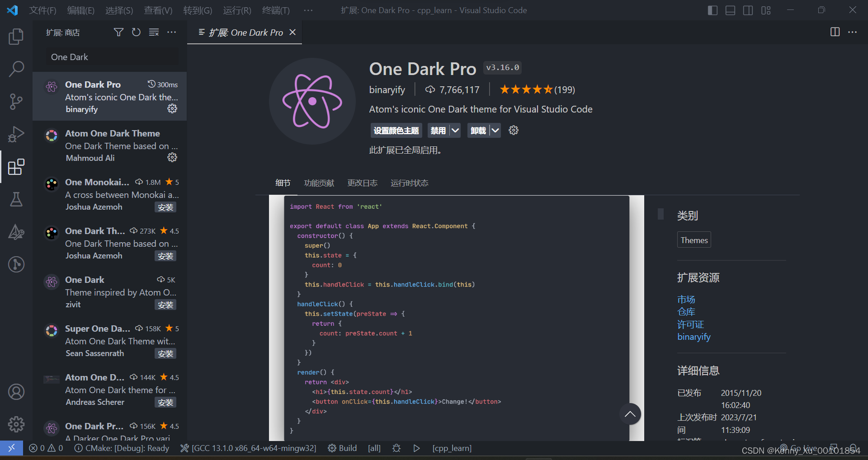Click the binaryify publisher name in header
Image resolution: width=868 pixels, height=460 pixels.
[387, 89]
